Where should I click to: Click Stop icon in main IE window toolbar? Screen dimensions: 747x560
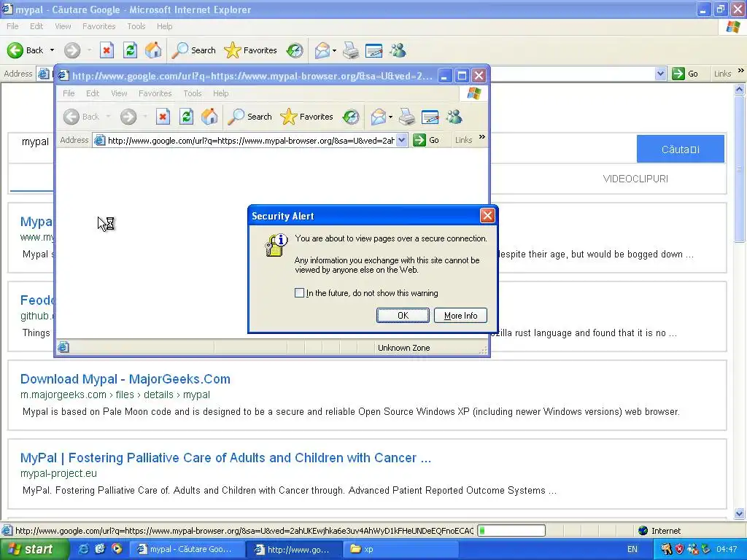click(107, 50)
